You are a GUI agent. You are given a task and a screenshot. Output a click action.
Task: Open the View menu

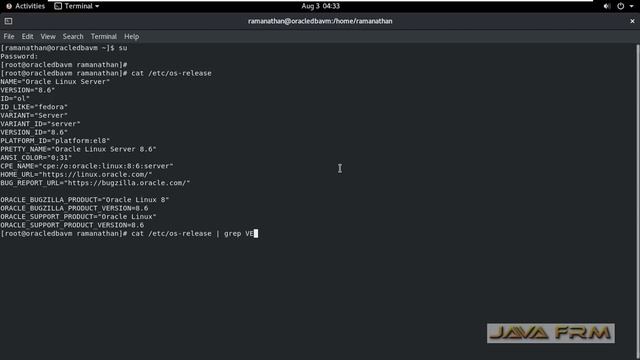48,36
